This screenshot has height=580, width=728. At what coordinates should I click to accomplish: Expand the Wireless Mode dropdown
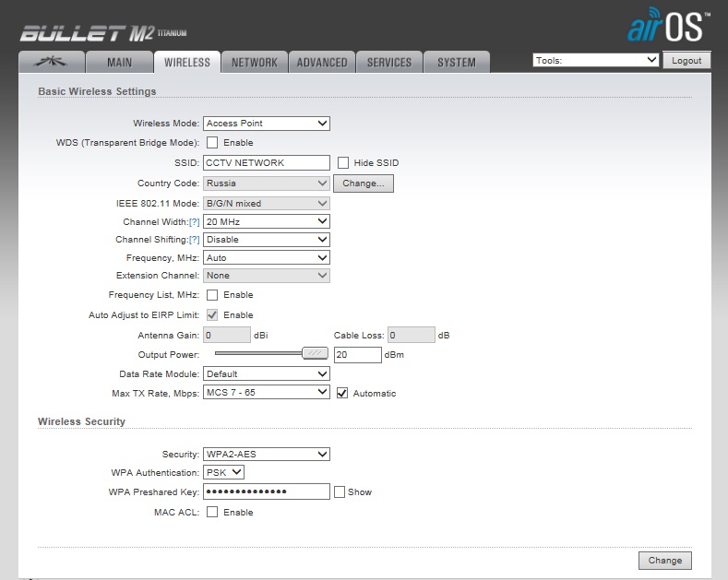click(x=267, y=124)
